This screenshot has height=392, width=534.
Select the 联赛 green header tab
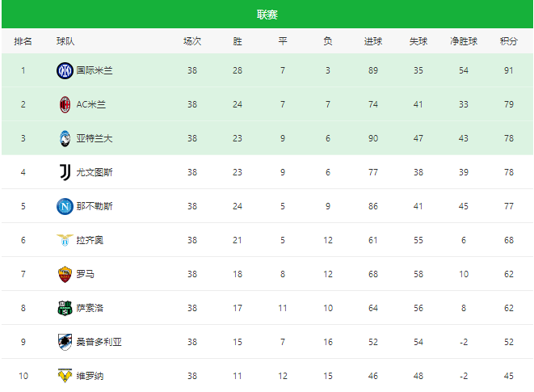267,15
